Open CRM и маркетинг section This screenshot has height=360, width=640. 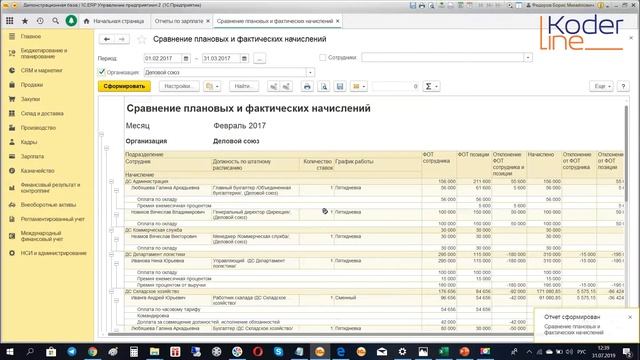coord(42,71)
